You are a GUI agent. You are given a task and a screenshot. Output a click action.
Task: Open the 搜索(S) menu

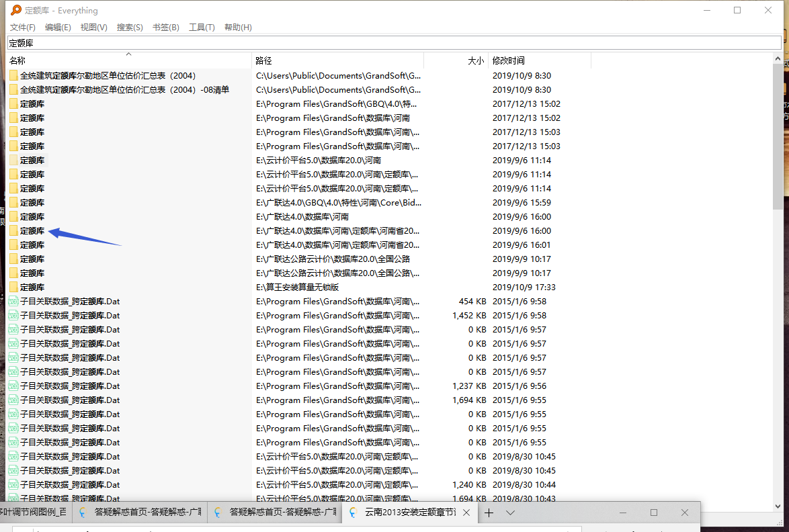130,27
